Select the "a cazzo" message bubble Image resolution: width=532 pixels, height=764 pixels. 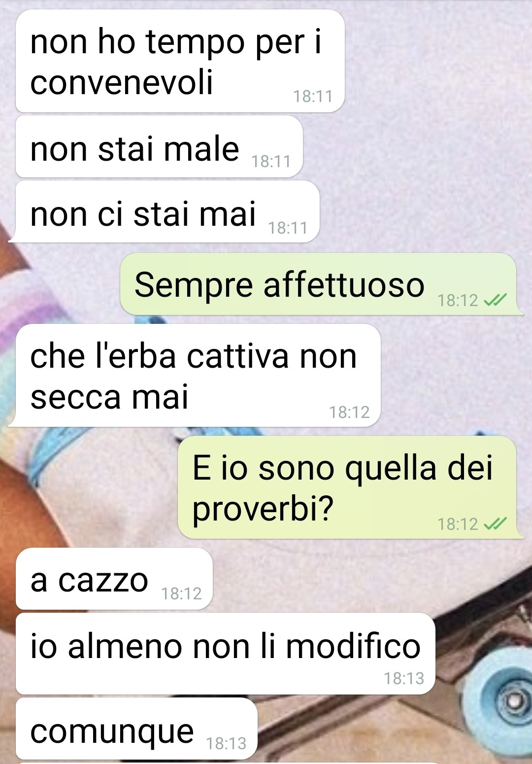tap(114, 579)
